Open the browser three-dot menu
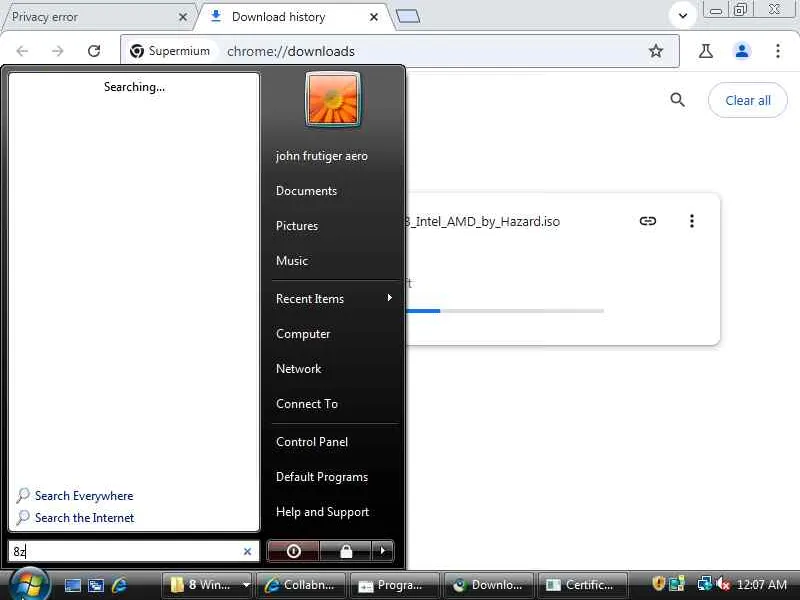Viewport: 800px width, 600px height. 778,51
